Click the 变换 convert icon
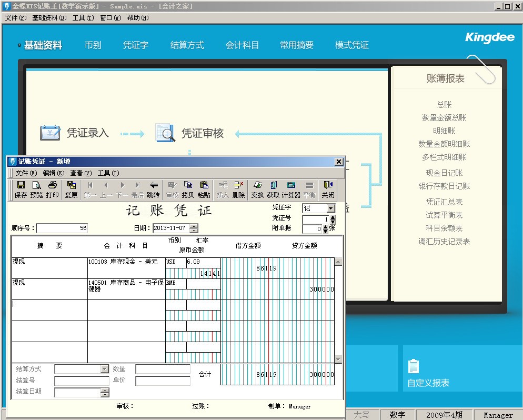The image size is (523, 420). (257, 189)
